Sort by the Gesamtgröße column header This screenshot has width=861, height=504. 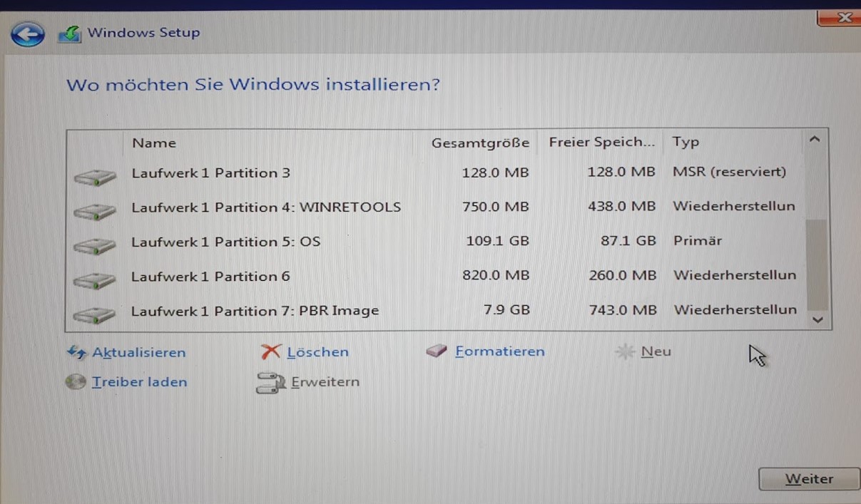click(479, 143)
